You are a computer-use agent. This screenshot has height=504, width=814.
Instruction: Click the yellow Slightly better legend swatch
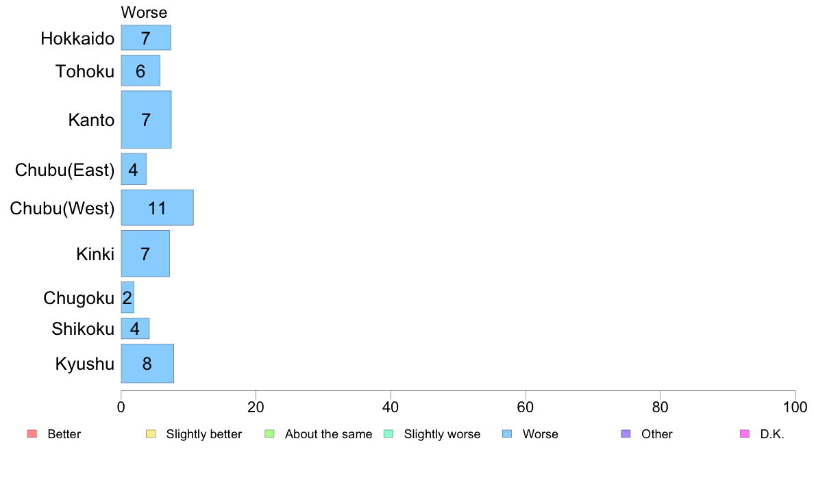pos(151,433)
